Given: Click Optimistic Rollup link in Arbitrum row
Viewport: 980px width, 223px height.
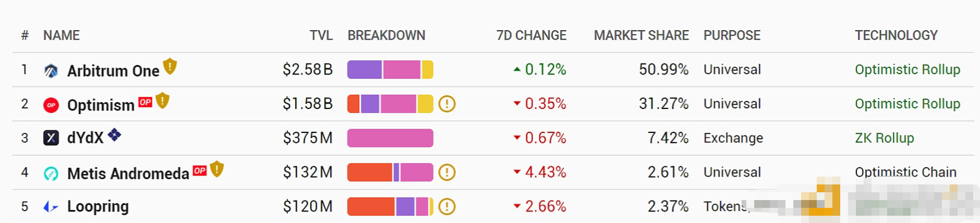Looking at the screenshot, I should [x=907, y=69].
